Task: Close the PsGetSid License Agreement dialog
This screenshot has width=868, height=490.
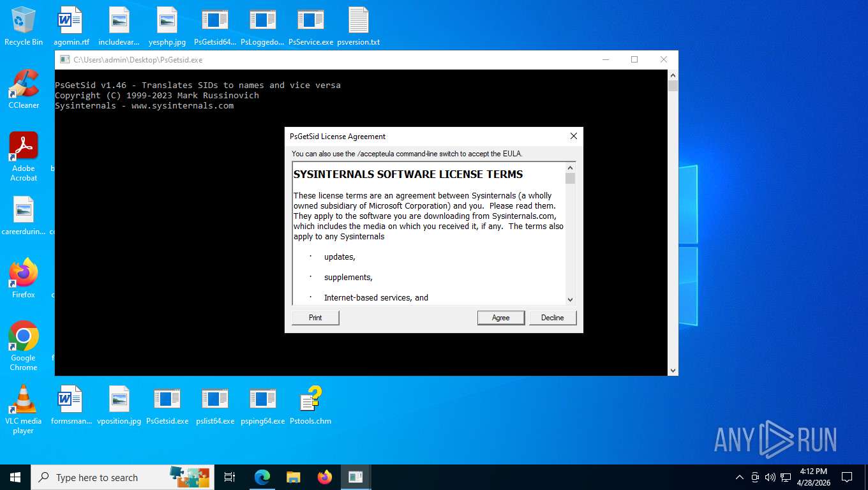Action: [x=573, y=136]
